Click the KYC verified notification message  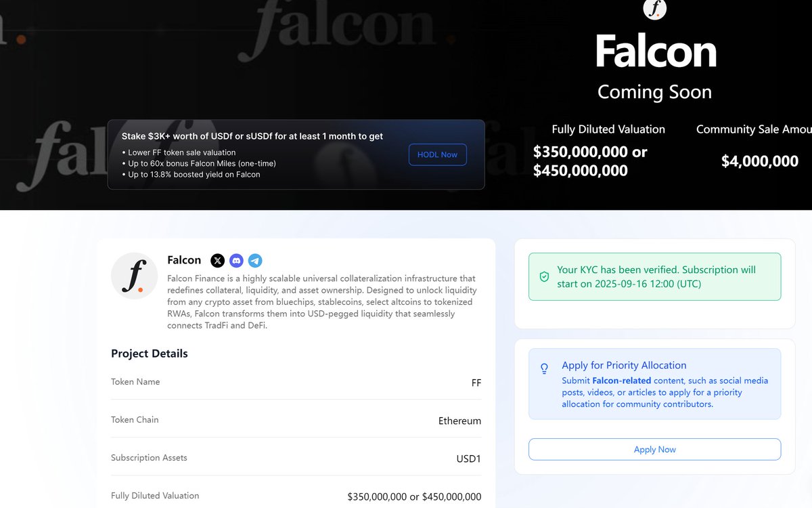[x=654, y=276]
